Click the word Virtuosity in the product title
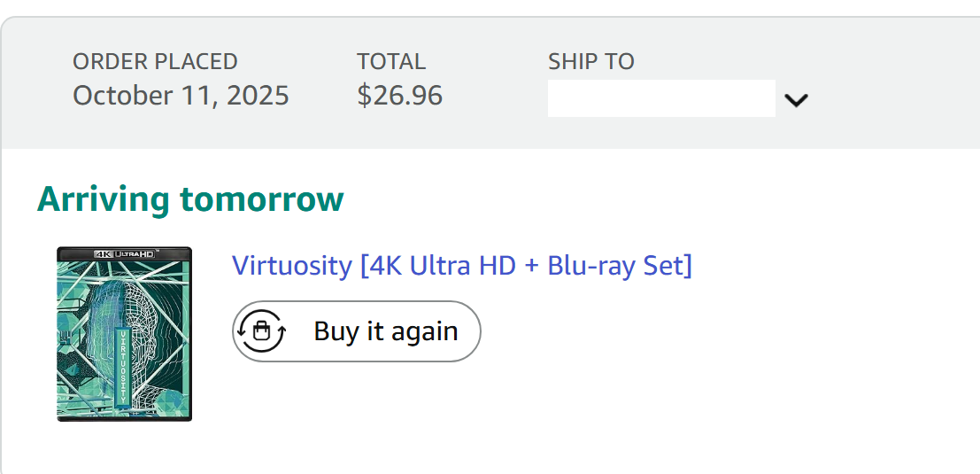This screenshot has width=980, height=474. point(291,265)
